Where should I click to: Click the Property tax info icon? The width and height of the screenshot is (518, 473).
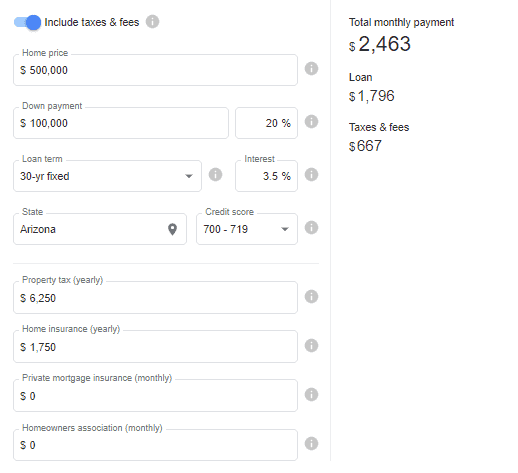[x=311, y=297]
